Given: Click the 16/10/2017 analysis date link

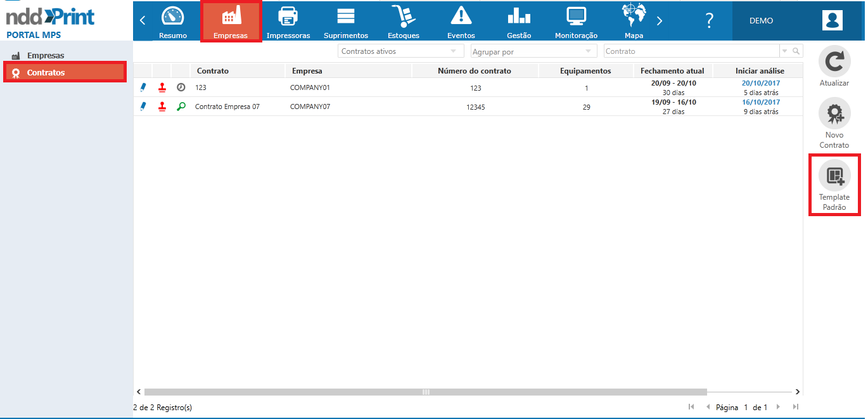Looking at the screenshot, I should click(761, 102).
